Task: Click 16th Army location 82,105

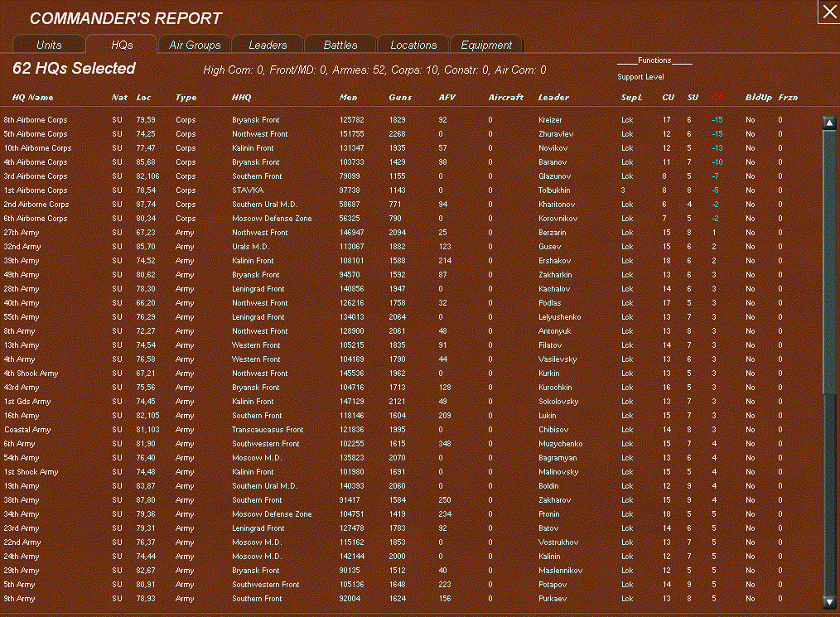Action: pyautogui.click(x=147, y=416)
